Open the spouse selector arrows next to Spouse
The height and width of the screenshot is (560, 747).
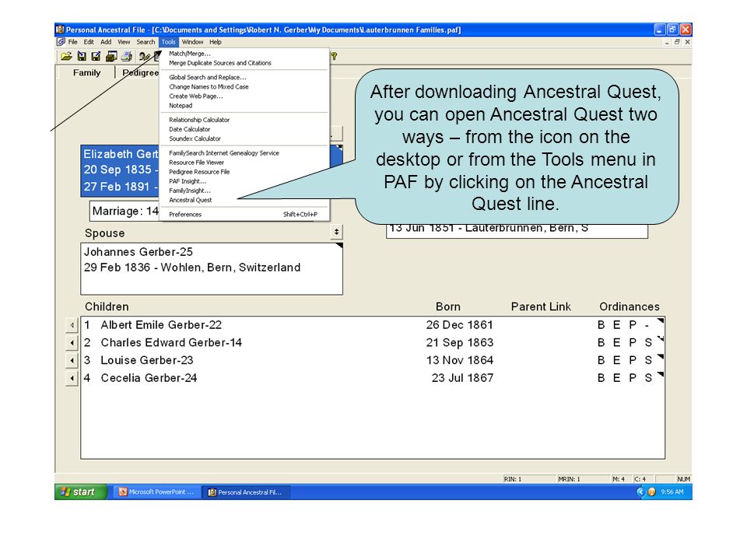[336, 232]
